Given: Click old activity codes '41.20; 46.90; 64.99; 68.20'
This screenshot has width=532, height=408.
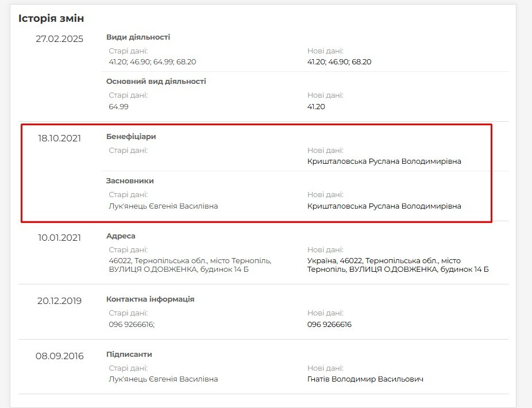Looking at the screenshot, I should (x=152, y=62).
